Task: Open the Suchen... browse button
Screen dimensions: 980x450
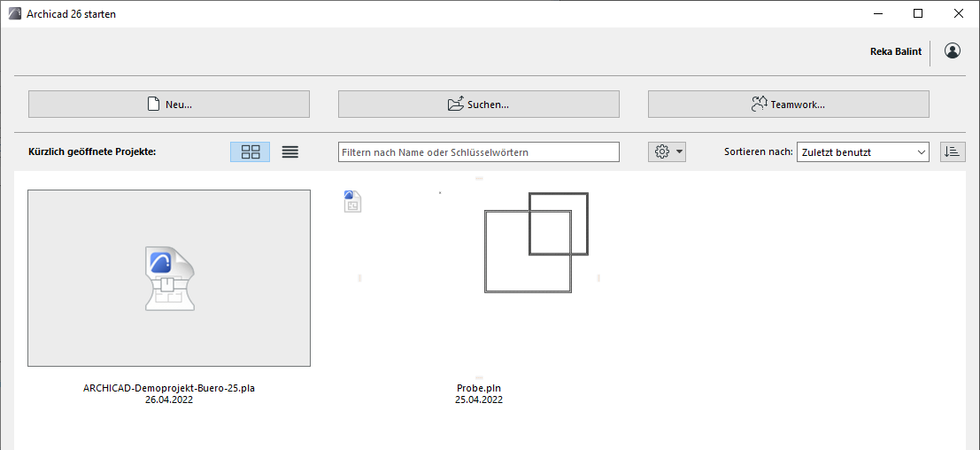Action: pos(479,105)
